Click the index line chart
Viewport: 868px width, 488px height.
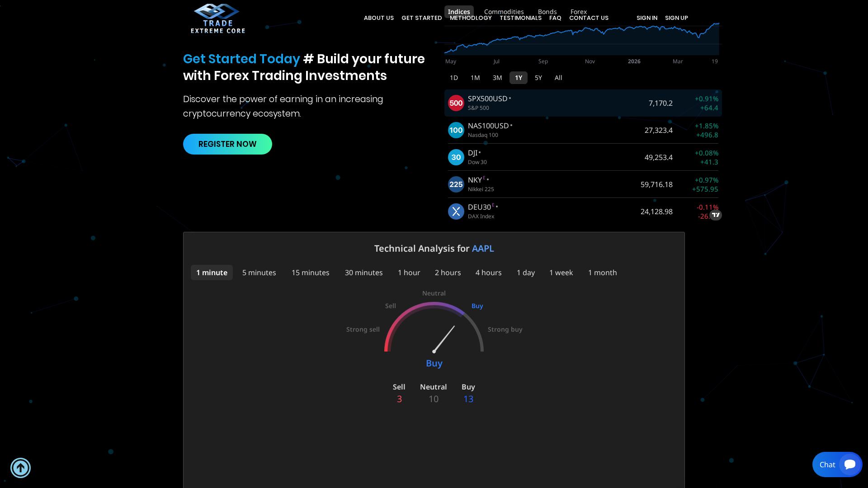[x=582, y=39]
